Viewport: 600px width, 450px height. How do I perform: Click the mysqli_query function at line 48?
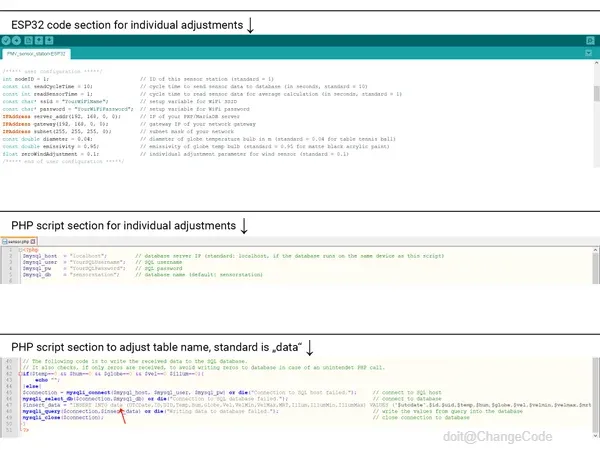pyautogui.click(x=40, y=411)
